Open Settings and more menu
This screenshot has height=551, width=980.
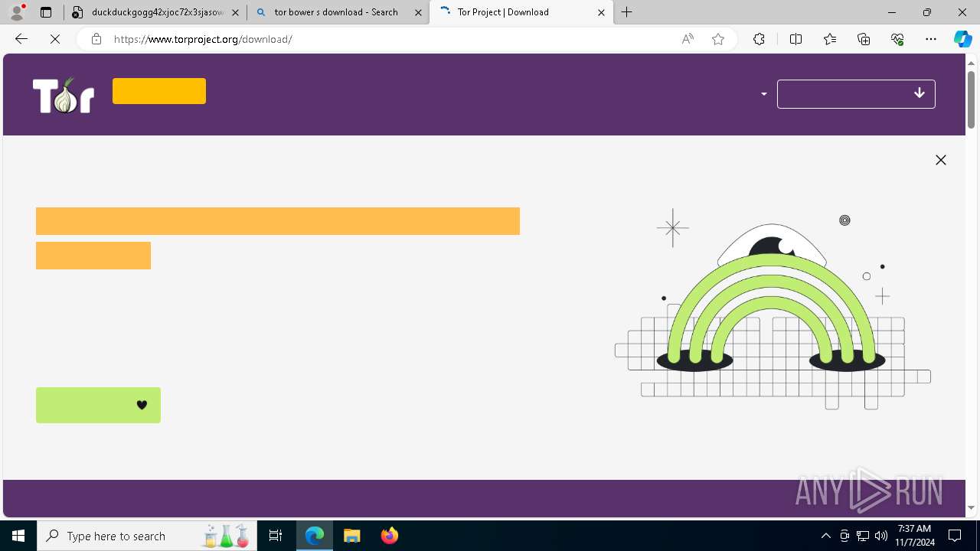(x=931, y=39)
